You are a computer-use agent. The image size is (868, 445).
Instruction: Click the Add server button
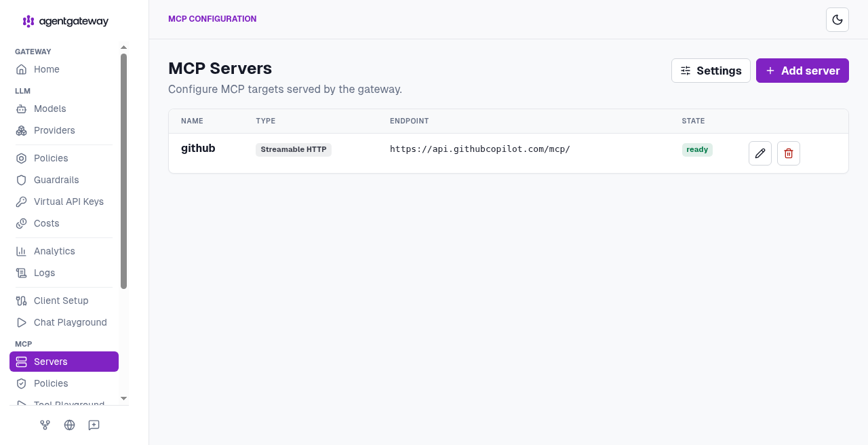click(802, 71)
